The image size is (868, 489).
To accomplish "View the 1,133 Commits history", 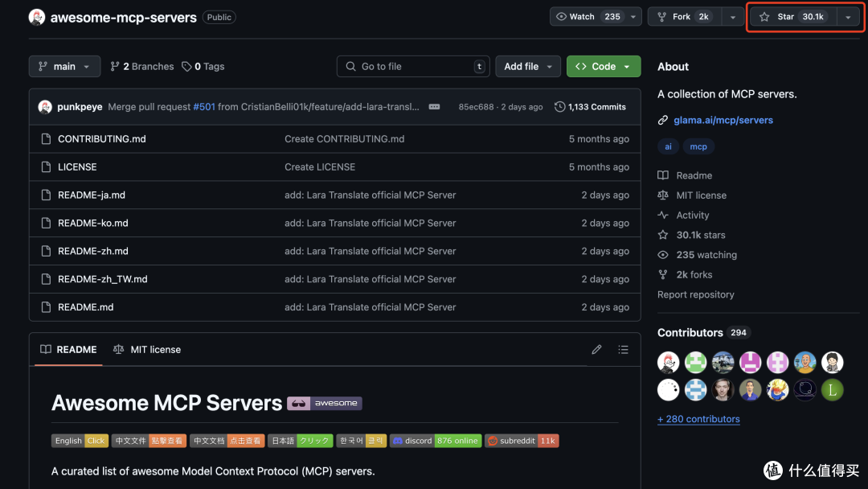I will [x=590, y=107].
